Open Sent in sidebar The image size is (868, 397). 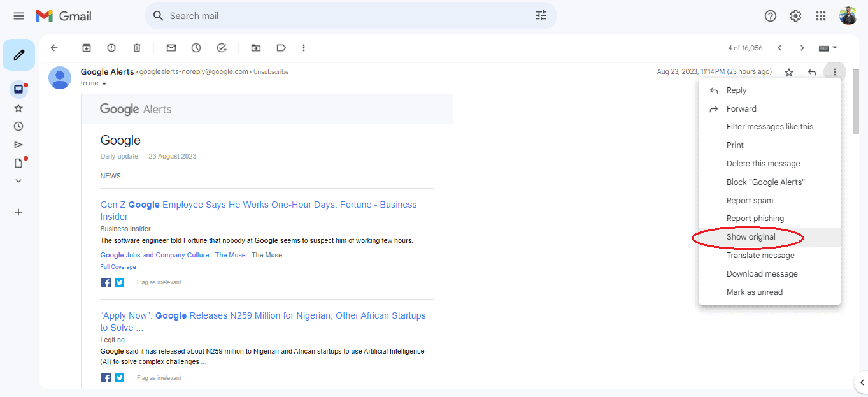coord(18,145)
